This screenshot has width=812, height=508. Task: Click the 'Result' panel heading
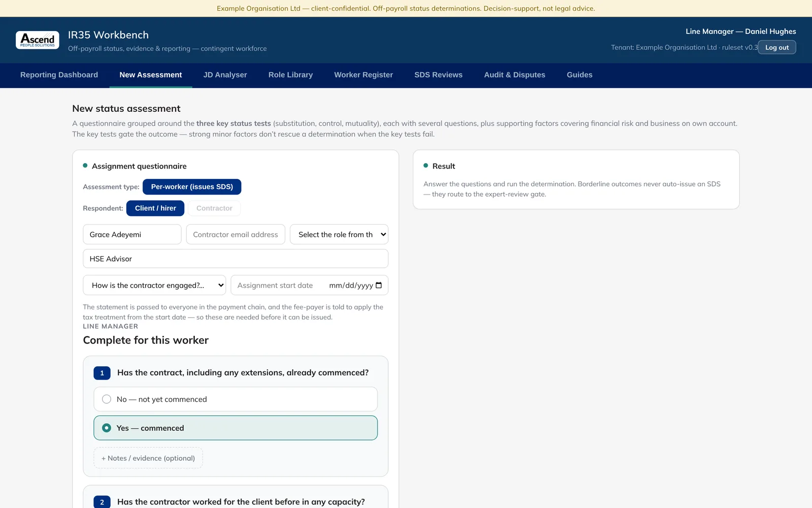(444, 166)
